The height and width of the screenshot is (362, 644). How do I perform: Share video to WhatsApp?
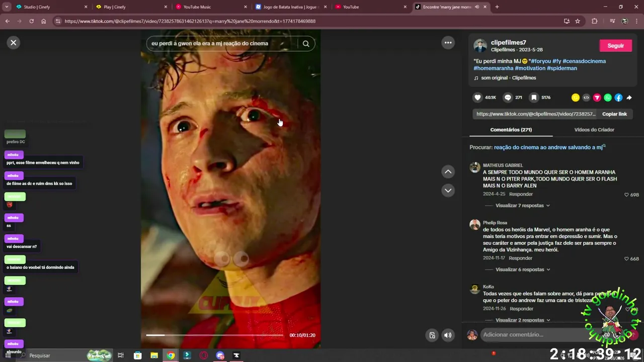pyautogui.click(x=608, y=98)
